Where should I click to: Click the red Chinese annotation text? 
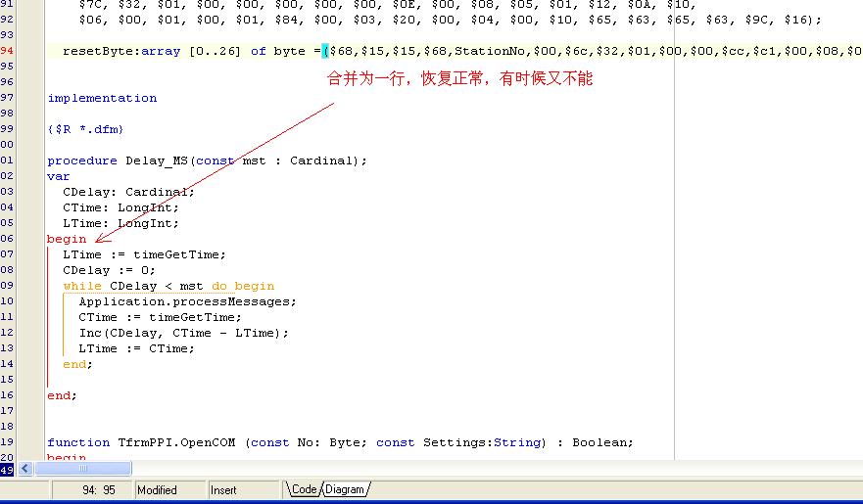coord(459,79)
